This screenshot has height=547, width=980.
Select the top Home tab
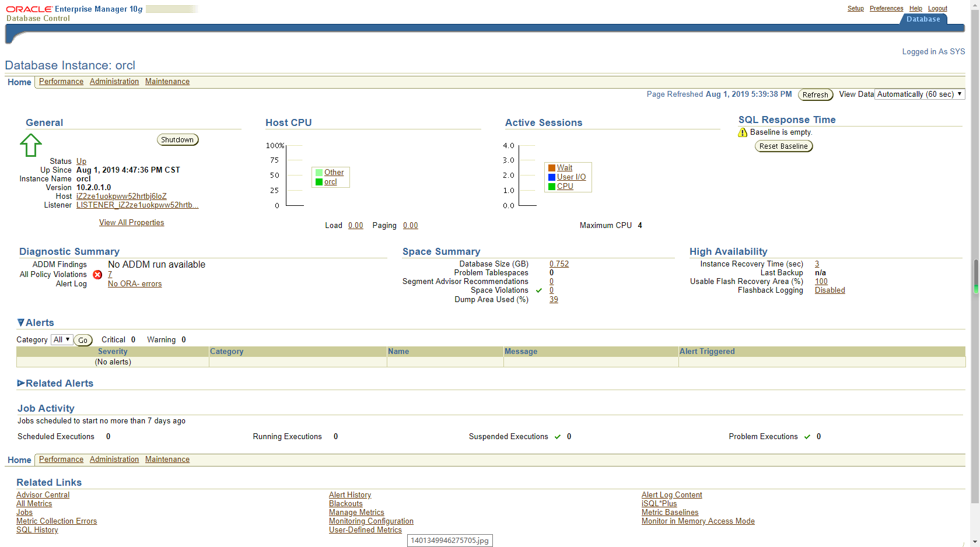click(x=19, y=82)
